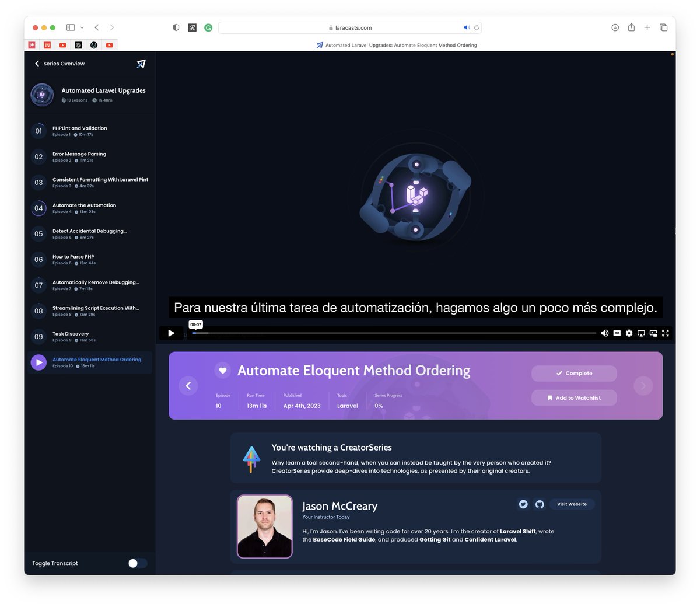Go to the next episode arrow
Screen dimensions: 700x607
[x=643, y=386]
